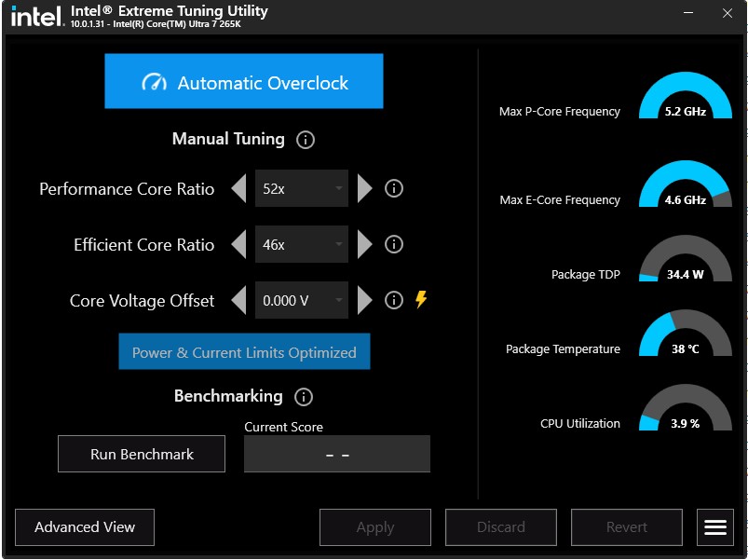Increase Performance Core Ratio with right arrow
Screen dimensions: 748x560
click(x=364, y=188)
